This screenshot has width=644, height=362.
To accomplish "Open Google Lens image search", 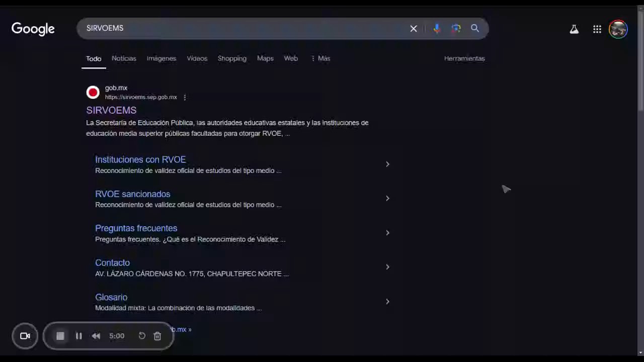I will [x=456, y=29].
